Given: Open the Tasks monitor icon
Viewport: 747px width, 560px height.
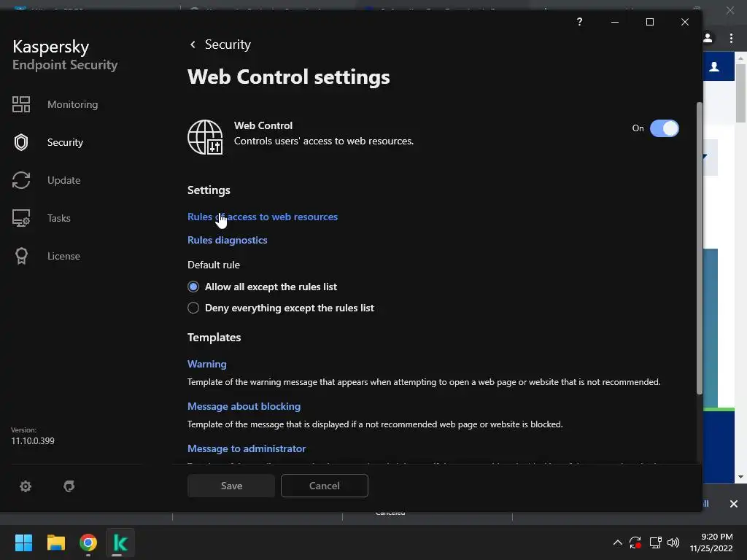Looking at the screenshot, I should [21, 218].
